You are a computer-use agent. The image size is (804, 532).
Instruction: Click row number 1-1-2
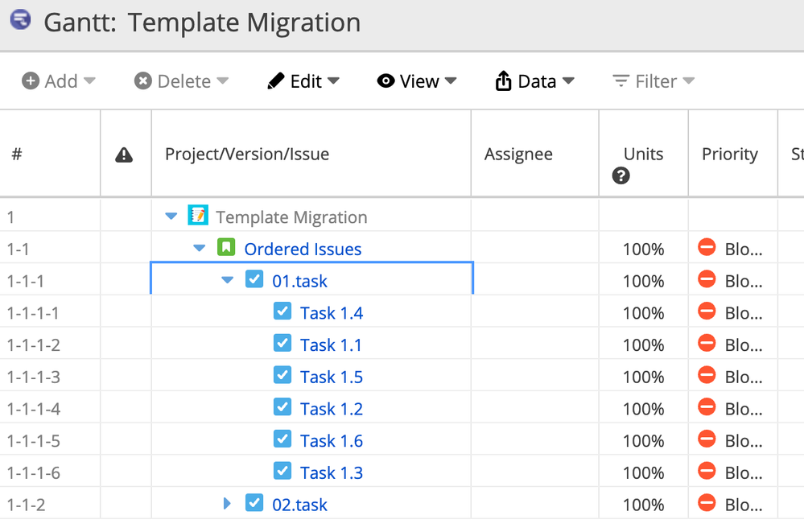(x=26, y=505)
